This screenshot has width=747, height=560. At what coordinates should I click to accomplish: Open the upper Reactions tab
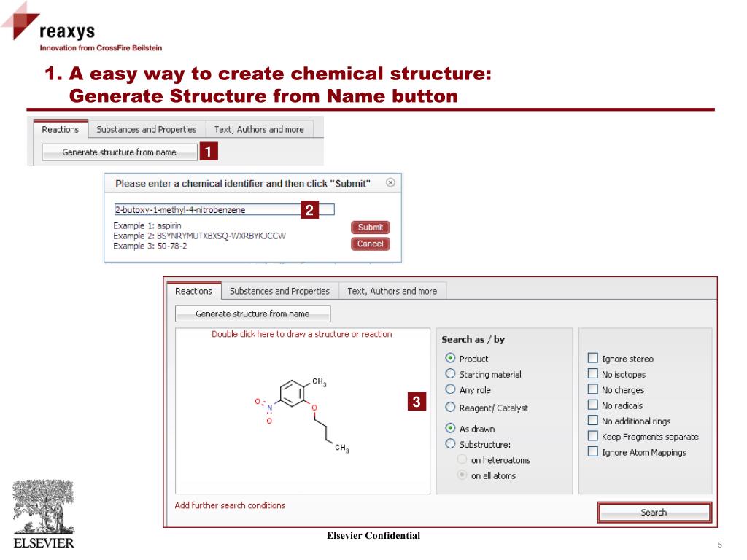coord(61,130)
